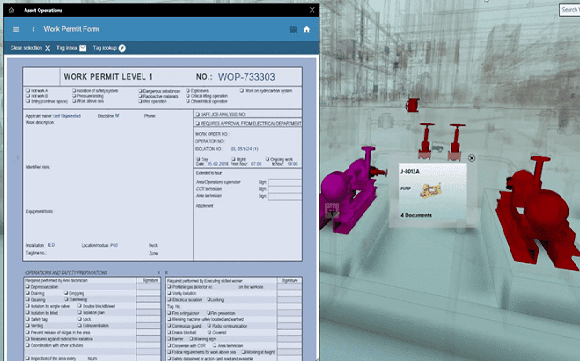
Task: Click the WOP-733303 permit number
Action: [x=246, y=77]
